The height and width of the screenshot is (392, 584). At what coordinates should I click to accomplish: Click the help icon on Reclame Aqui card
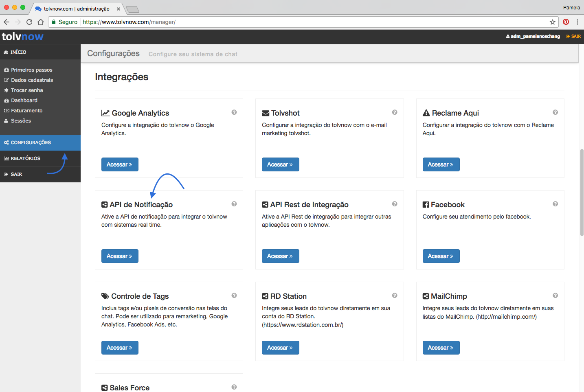point(555,112)
